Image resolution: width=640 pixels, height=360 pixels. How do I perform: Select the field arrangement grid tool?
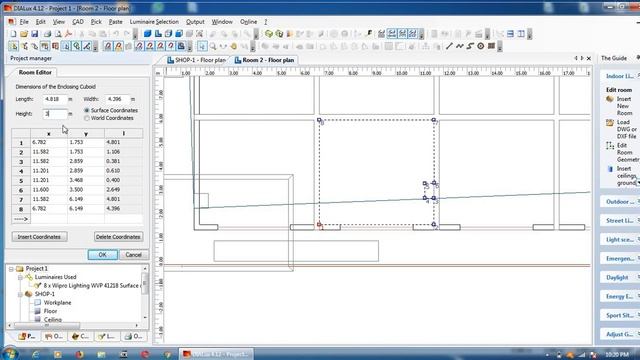click(x=491, y=46)
